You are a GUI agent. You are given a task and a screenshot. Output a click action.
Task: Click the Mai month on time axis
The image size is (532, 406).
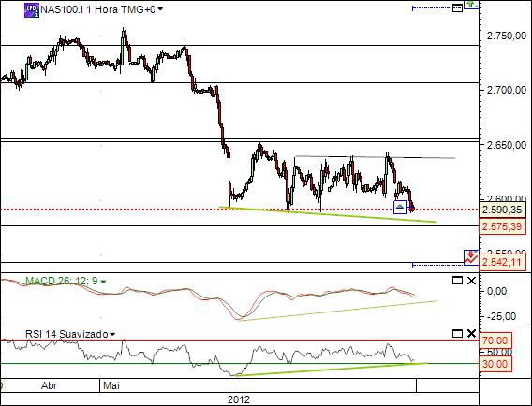coord(111,385)
